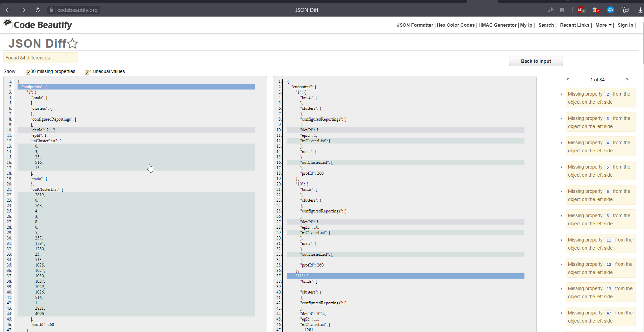Select the Missing property 3 difference item
Viewport: 644px width, 332px height.
(x=601, y=122)
